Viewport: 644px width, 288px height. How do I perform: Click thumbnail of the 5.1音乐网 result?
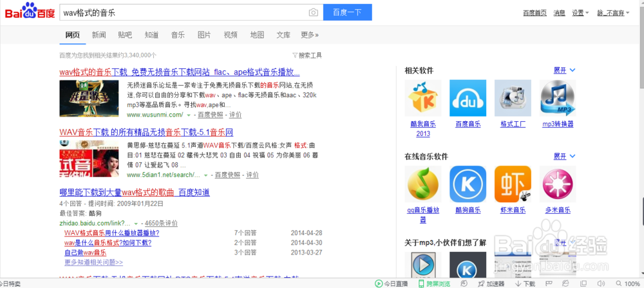click(x=89, y=158)
